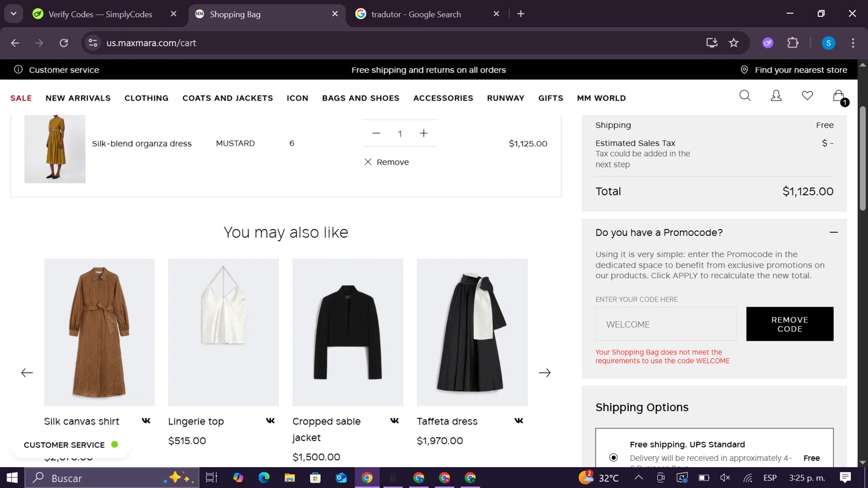Show hidden system tray icons
This screenshot has height=488, width=868.
click(639, 478)
